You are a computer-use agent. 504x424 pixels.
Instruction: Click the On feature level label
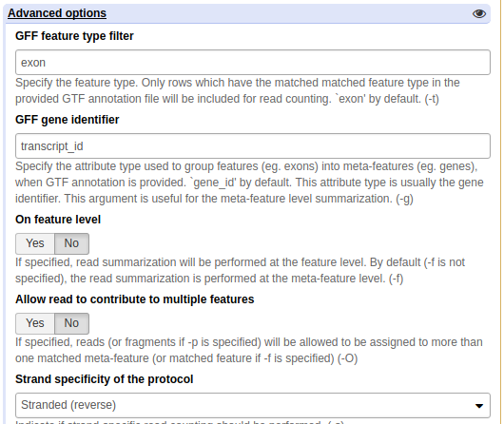click(58, 220)
